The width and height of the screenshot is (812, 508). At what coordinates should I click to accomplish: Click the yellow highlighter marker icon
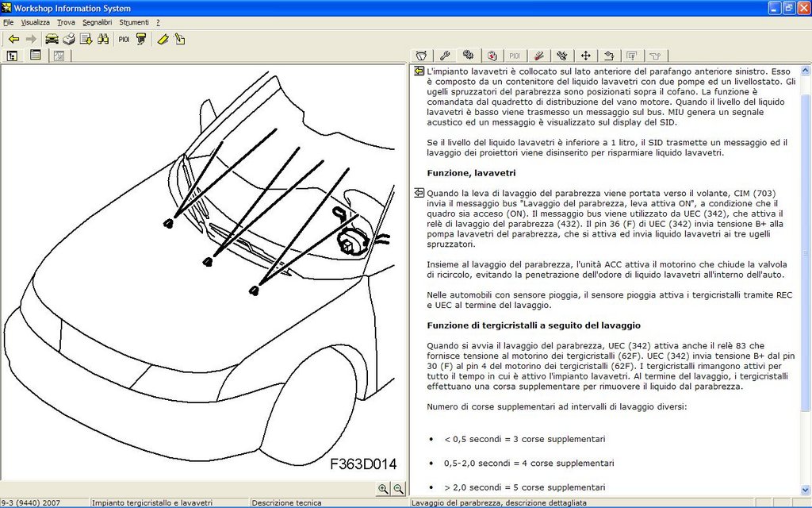tap(163, 39)
